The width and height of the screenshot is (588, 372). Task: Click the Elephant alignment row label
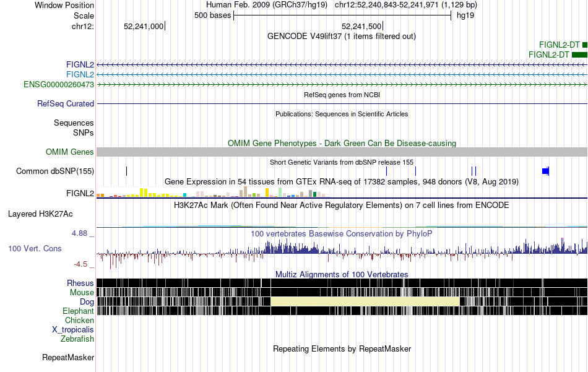tap(78, 311)
